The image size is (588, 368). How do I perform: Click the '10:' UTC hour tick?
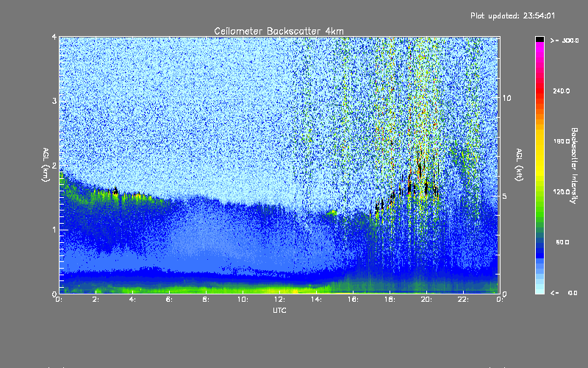[243, 300]
